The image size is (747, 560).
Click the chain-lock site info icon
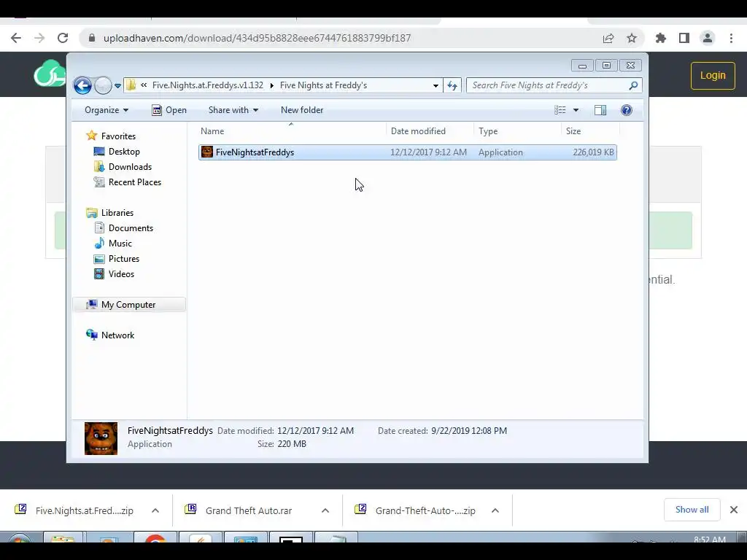pyautogui.click(x=92, y=38)
